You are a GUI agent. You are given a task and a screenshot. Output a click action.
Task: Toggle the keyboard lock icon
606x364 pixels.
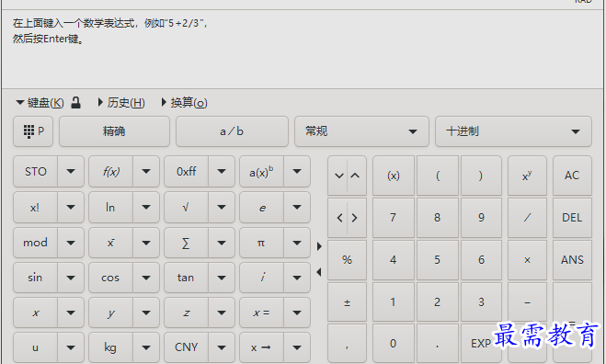76,103
